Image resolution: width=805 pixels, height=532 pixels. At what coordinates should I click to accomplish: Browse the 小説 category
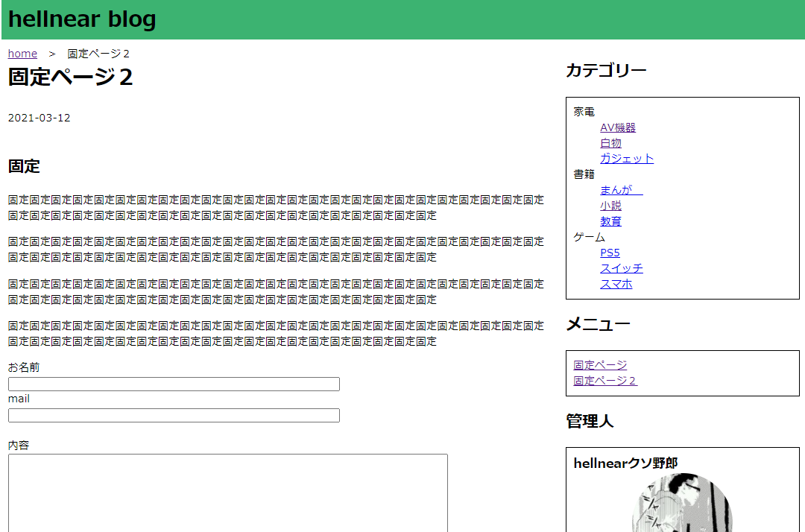(610, 206)
